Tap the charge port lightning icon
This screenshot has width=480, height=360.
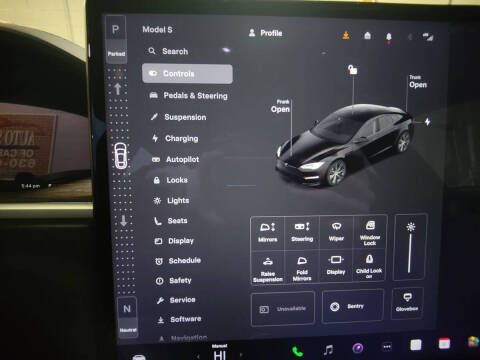point(427,122)
